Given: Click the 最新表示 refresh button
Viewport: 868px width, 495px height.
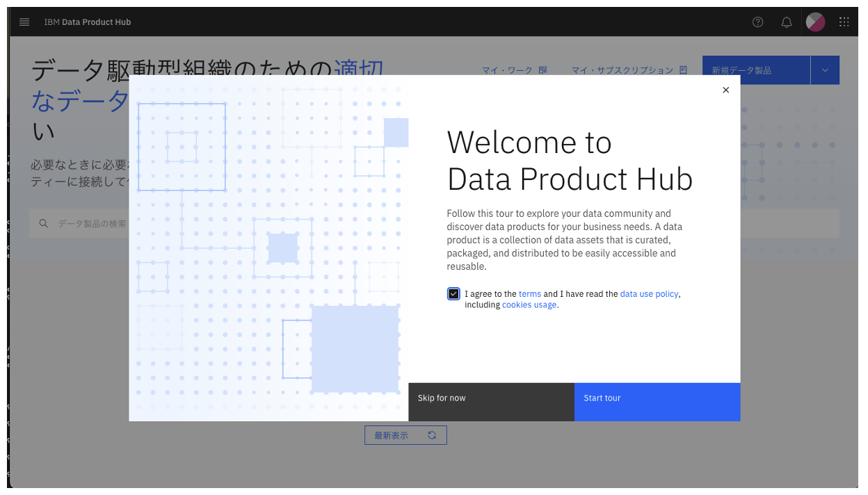Looking at the screenshot, I should point(405,435).
